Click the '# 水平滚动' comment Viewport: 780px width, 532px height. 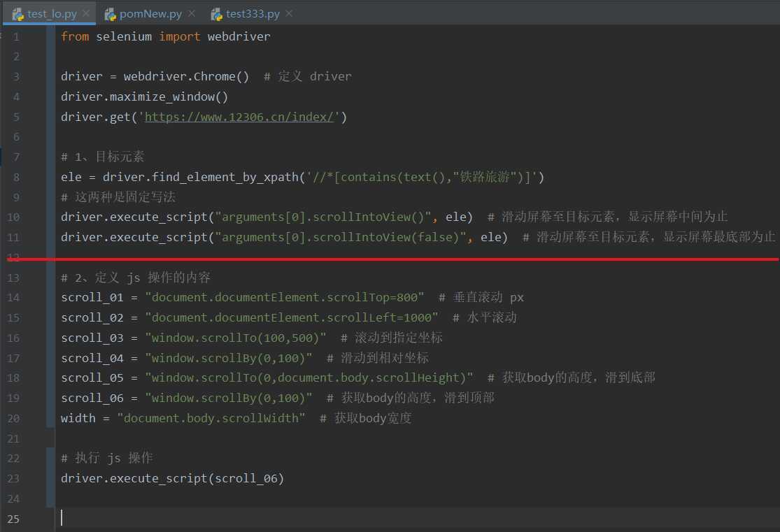pyautogui.click(x=485, y=317)
